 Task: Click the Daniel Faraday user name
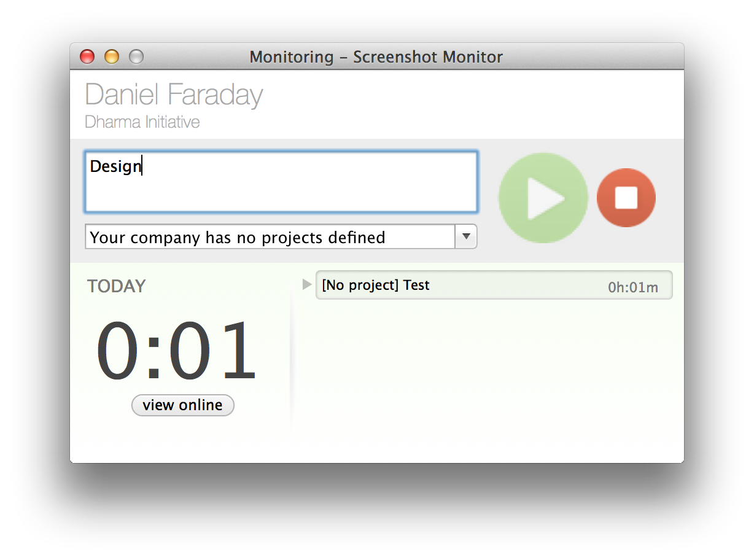coord(174,95)
